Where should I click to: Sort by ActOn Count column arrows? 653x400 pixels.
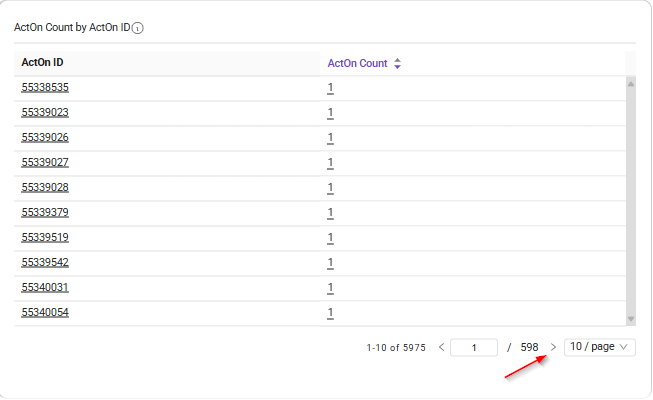pyautogui.click(x=397, y=63)
